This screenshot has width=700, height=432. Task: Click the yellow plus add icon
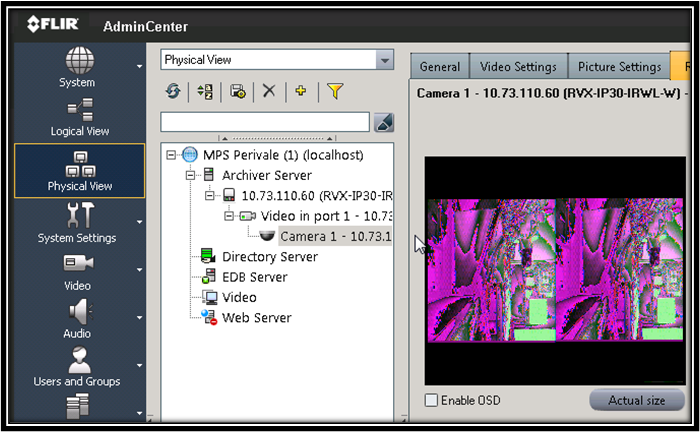point(300,91)
